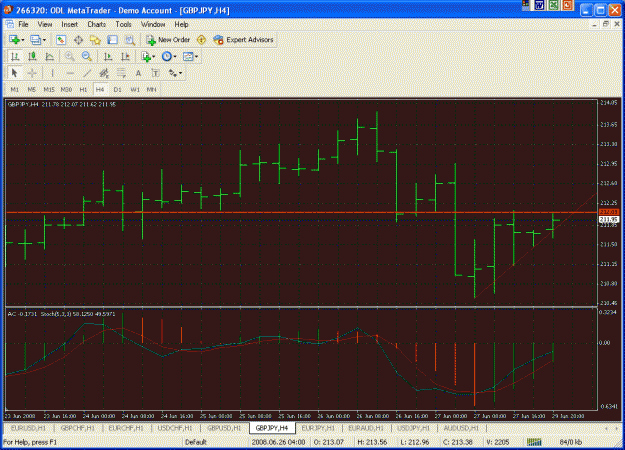The width and height of the screenshot is (625, 450).
Task: Click the New Order button
Action: 168,40
